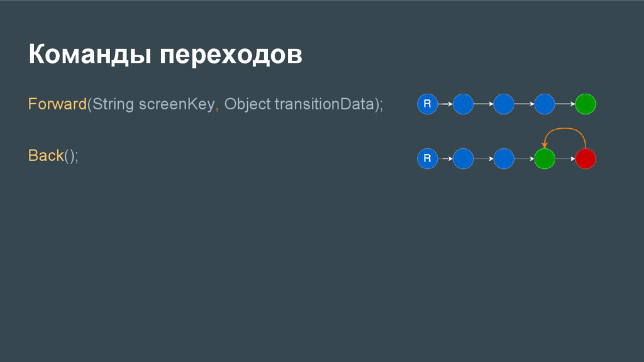Click arrow between R and first blue node, Forward row

tap(445, 104)
